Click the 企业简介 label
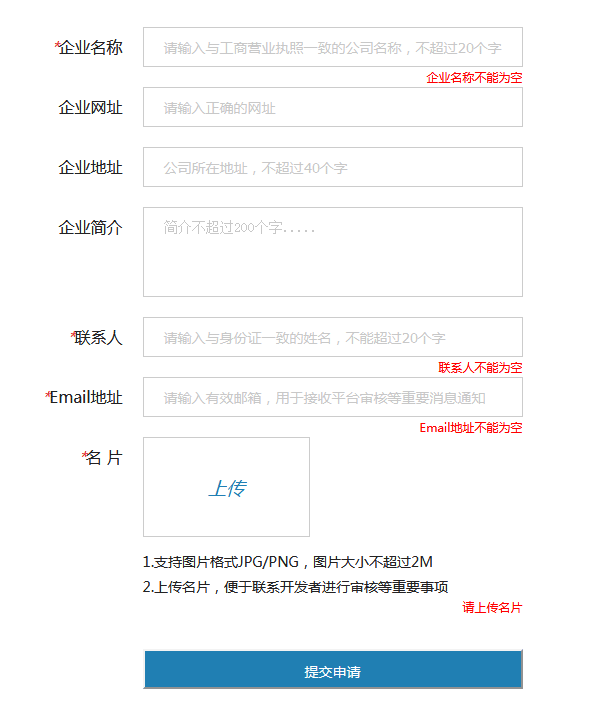 click(90, 228)
